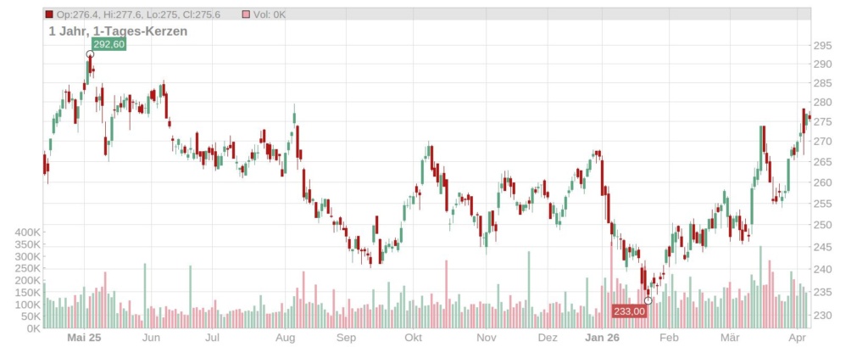Screen dimensions: 868x347
Task: Click the circle marker at the yearly low
Action: point(648,300)
